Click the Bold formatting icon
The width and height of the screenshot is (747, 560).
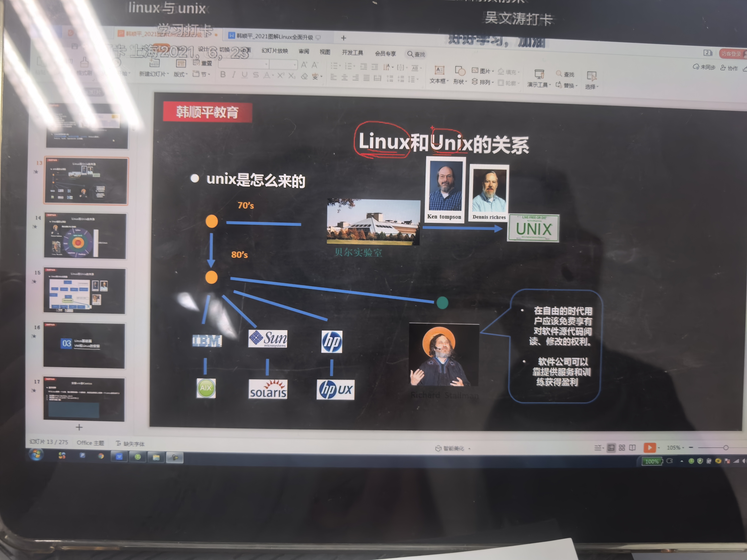tap(223, 74)
